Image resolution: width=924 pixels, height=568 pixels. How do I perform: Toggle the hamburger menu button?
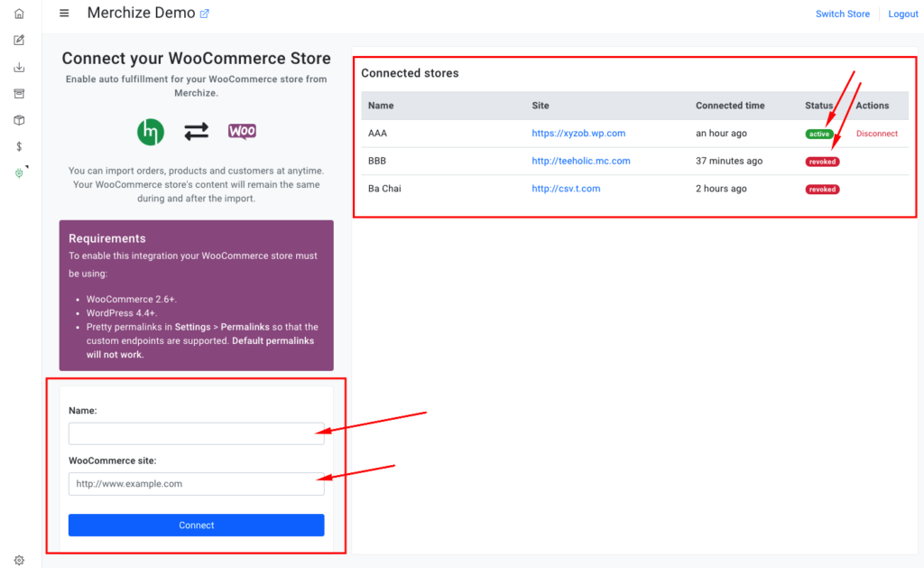tap(64, 13)
